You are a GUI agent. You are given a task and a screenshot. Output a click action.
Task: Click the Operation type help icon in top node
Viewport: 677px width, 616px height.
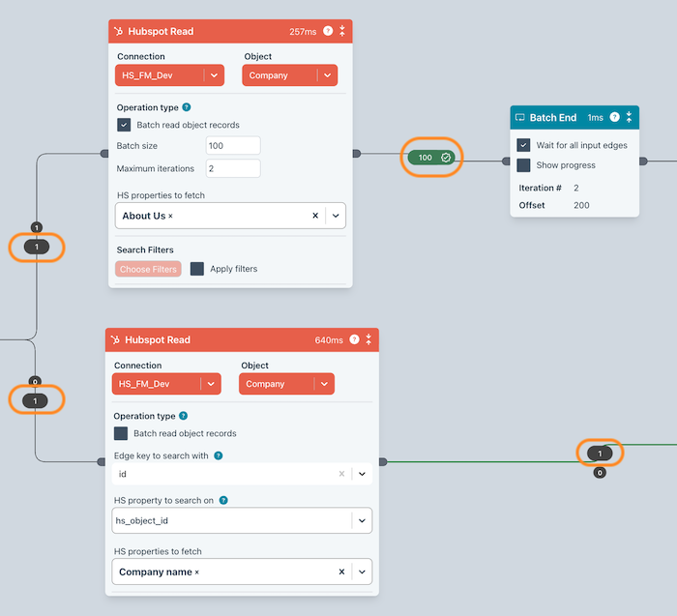187,107
